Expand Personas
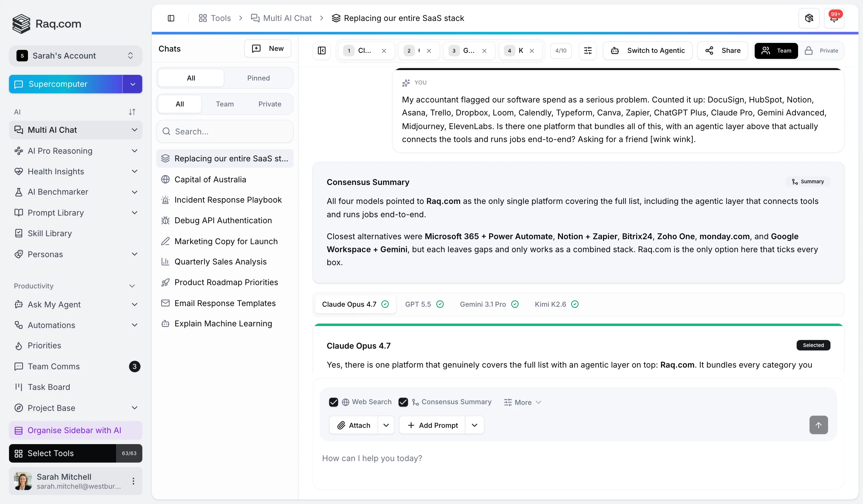 point(135,254)
